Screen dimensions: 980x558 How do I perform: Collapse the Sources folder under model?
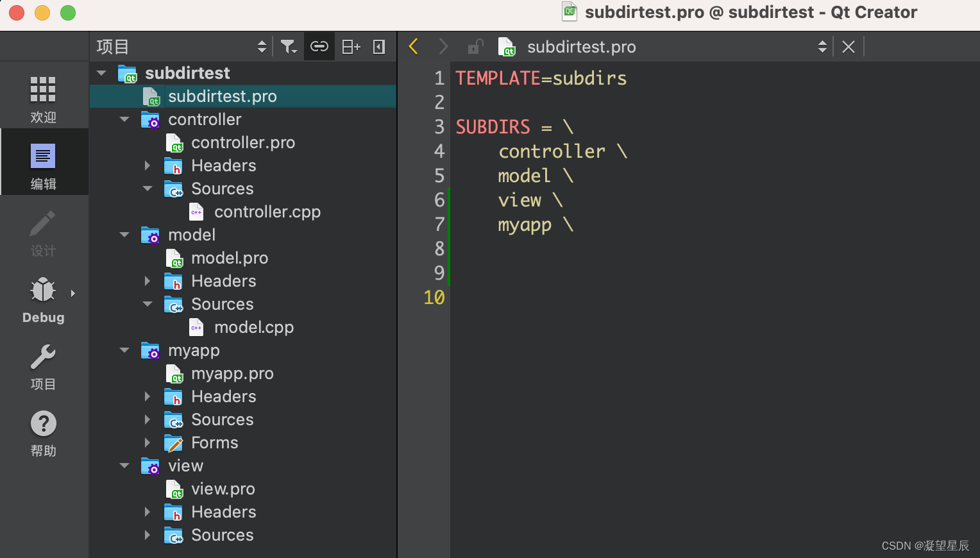(x=147, y=304)
